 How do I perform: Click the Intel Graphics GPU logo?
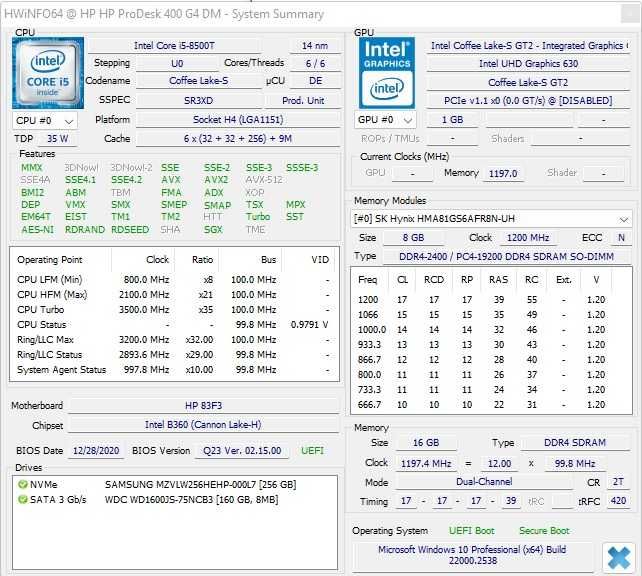click(387, 73)
